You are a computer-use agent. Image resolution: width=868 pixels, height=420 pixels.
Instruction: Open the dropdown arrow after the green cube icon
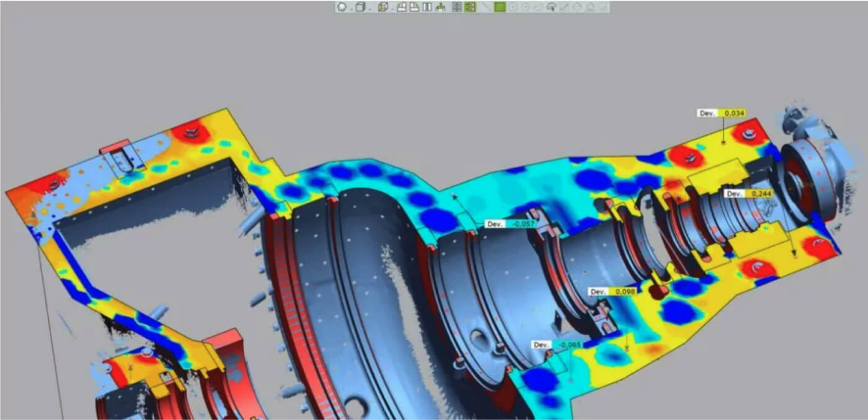pyautogui.click(x=391, y=9)
